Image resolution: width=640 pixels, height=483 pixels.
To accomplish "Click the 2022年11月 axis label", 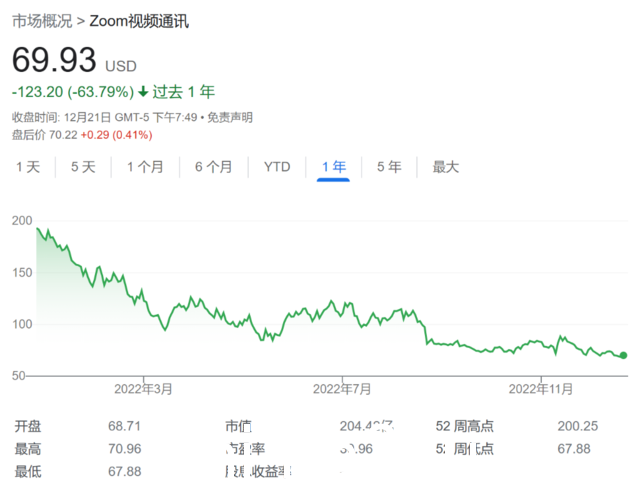I will pos(540,389).
